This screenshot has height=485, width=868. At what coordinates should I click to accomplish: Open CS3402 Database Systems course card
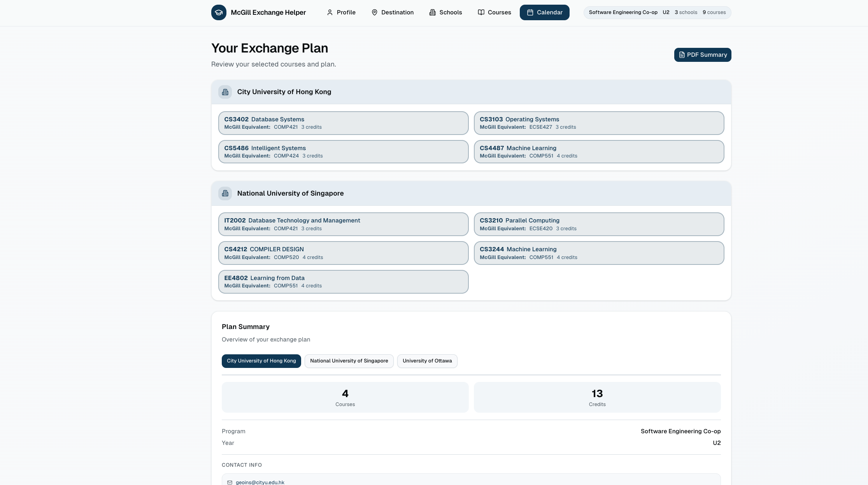pyautogui.click(x=343, y=123)
